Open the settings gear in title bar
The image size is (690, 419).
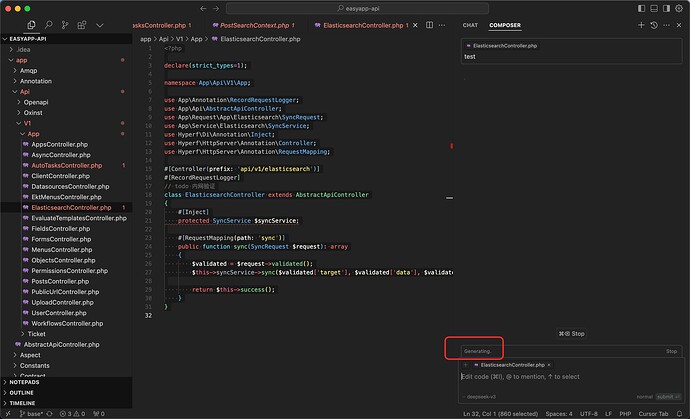coord(679,8)
